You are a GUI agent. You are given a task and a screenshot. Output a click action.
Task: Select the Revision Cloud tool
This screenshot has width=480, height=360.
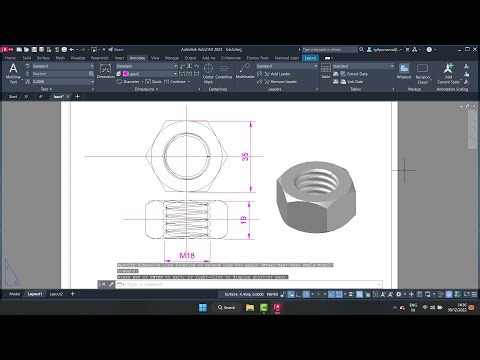[x=423, y=74]
